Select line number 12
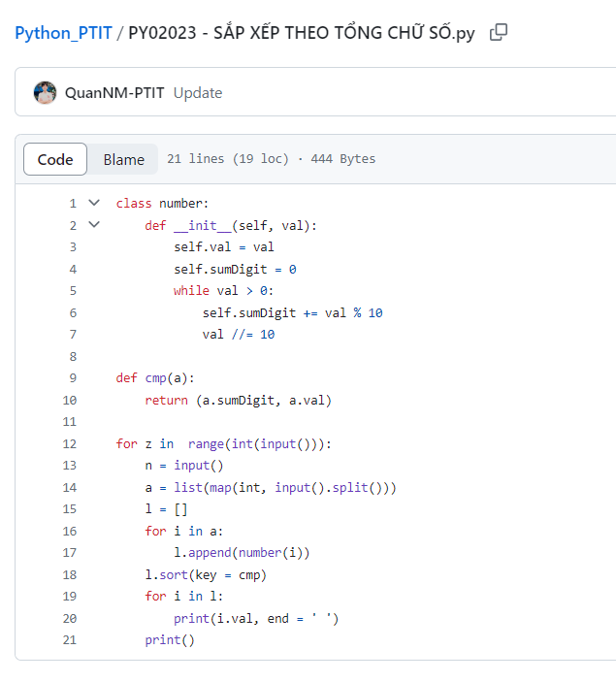This screenshot has width=616, height=682. [69, 443]
